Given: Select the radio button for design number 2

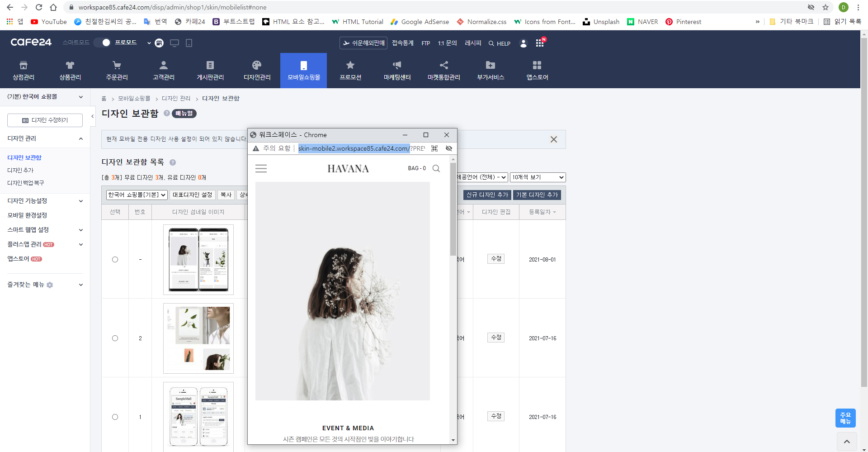Looking at the screenshot, I should (x=115, y=338).
